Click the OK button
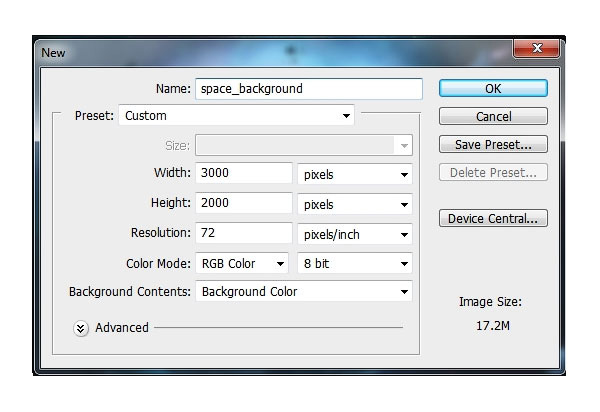The width and height of the screenshot is (600, 412). [x=493, y=88]
